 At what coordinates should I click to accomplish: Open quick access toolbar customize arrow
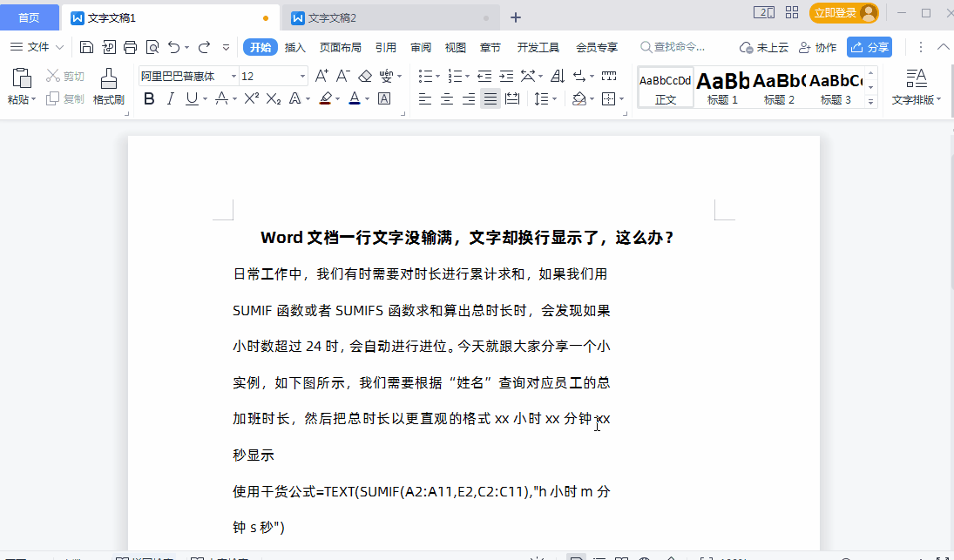[x=226, y=47]
